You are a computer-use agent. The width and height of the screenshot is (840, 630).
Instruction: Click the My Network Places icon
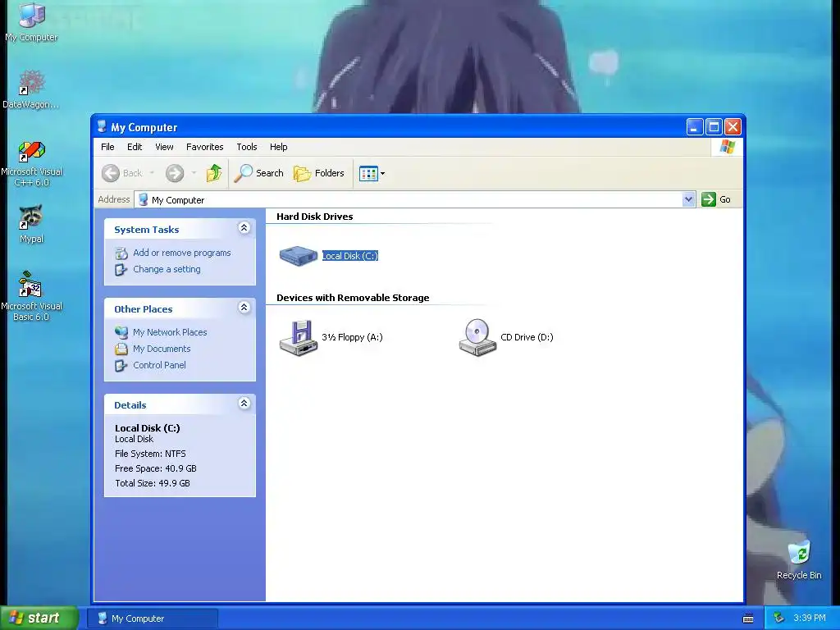[121, 332]
